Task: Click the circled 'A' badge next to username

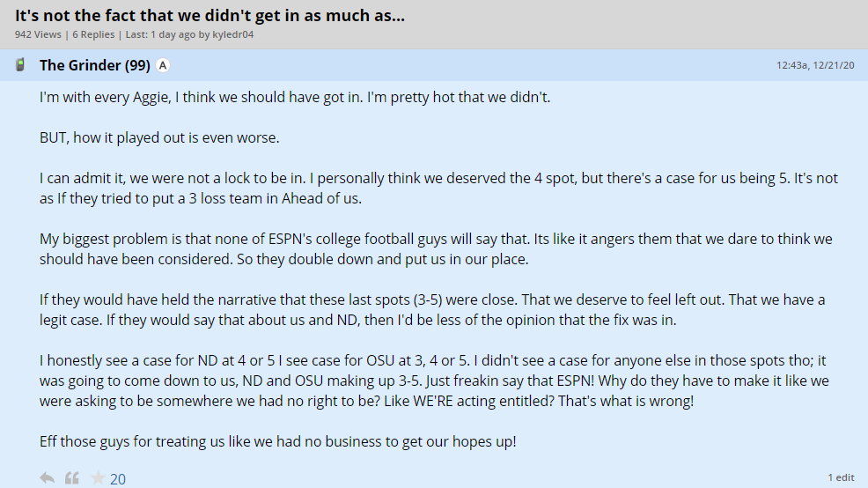Action: 163,65
